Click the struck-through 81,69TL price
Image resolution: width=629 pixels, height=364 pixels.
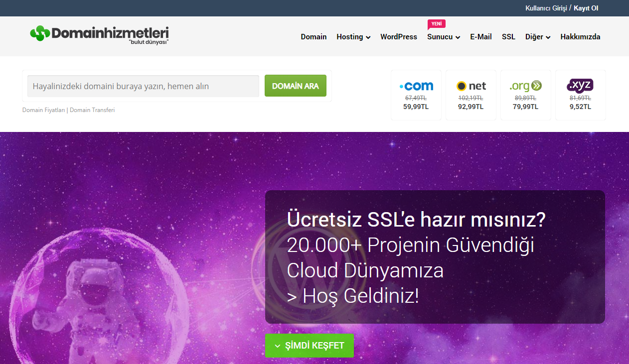point(581,99)
